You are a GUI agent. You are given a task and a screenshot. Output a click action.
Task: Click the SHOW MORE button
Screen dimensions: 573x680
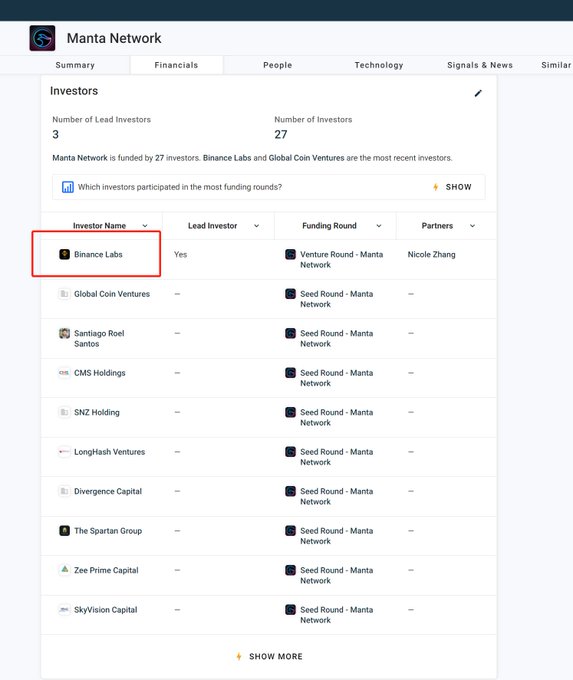coord(276,656)
